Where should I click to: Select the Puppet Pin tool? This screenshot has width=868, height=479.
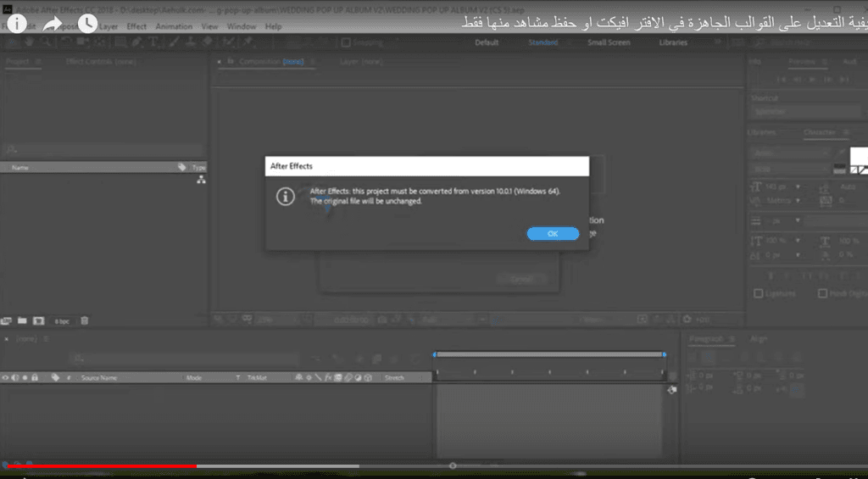coord(248,42)
